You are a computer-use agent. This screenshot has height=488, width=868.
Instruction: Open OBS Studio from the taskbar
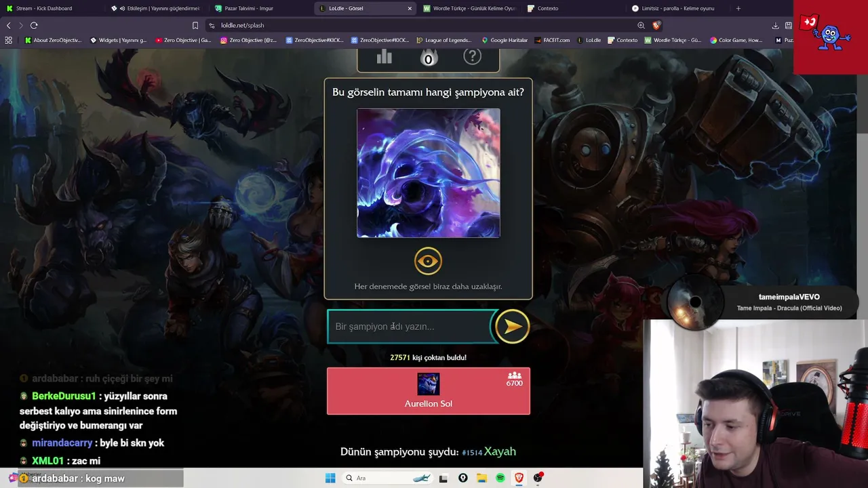[538, 478]
